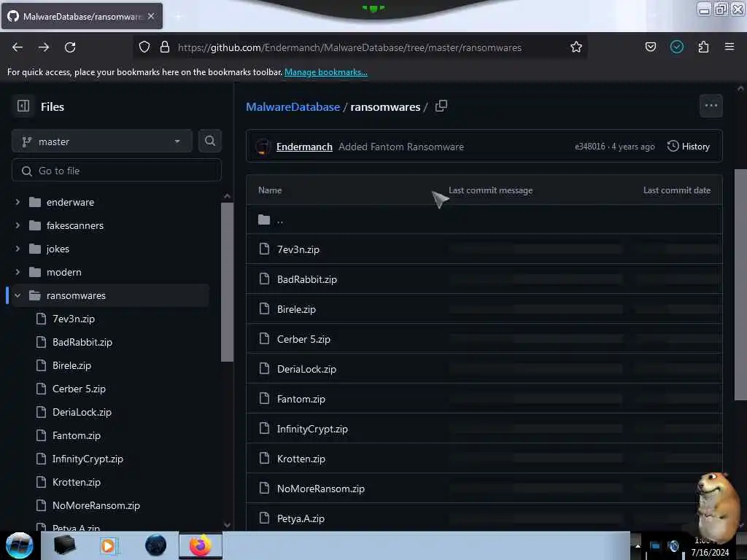Go forward with the browser forward arrow
The width and height of the screenshot is (747, 560).
(44, 47)
